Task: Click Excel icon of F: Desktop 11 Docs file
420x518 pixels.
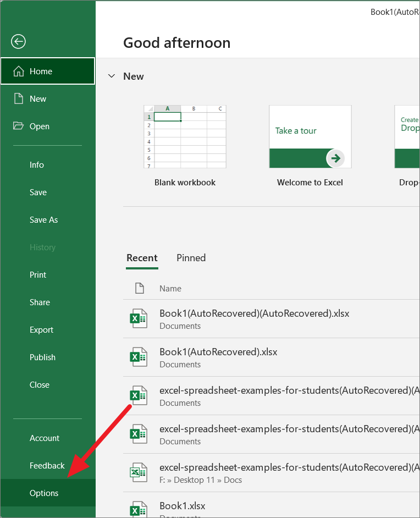Action: pos(138,472)
